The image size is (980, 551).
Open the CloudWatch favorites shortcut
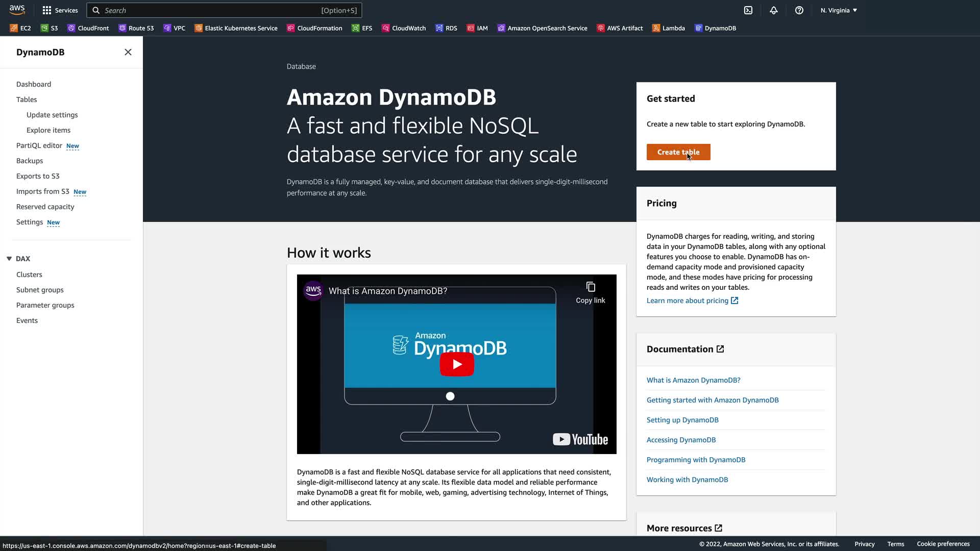point(404,28)
